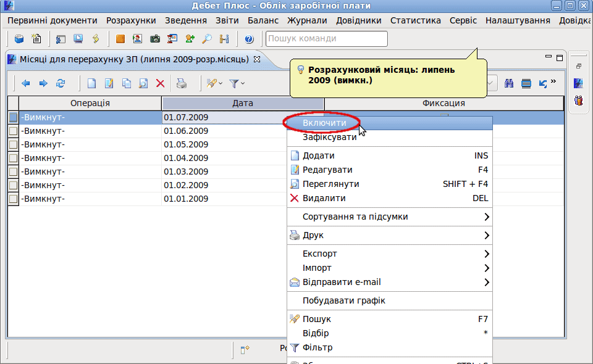Click the blank page add record icon

pos(91,83)
